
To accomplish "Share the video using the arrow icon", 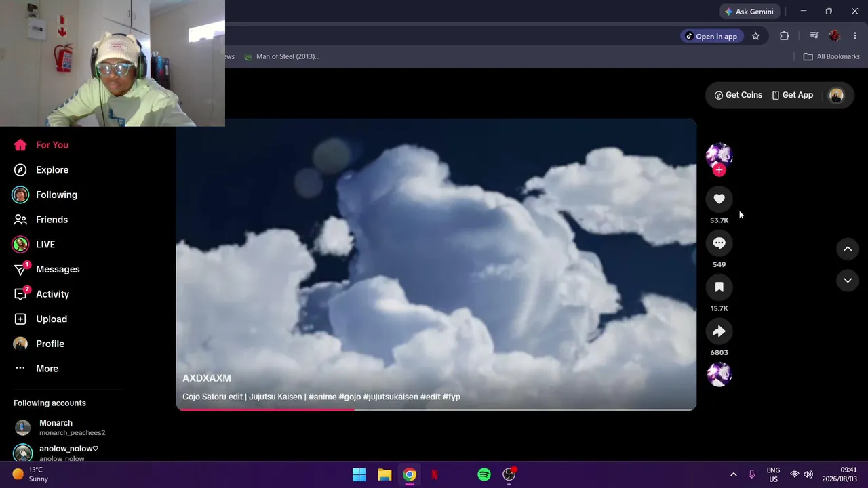I will coord(719,331).
